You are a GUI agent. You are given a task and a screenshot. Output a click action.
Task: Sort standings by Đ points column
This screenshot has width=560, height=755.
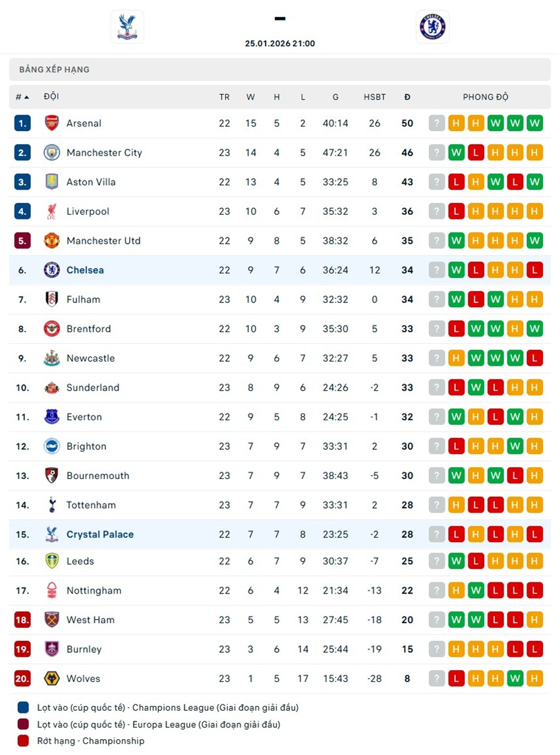(407, 97)
